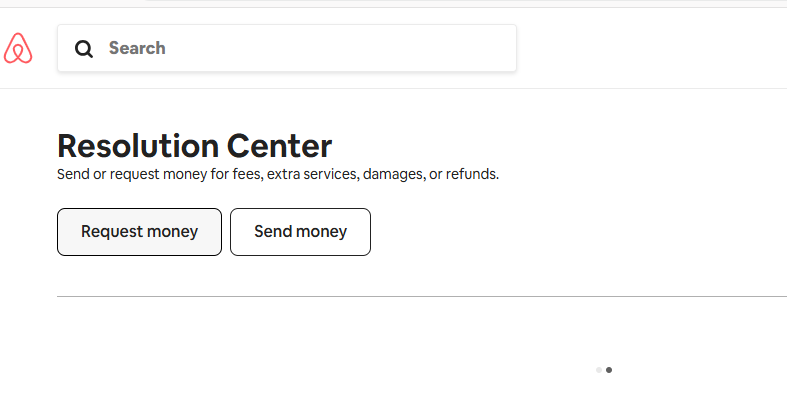
Task: Click the Resolution Center heading
Action: [194, 146]
